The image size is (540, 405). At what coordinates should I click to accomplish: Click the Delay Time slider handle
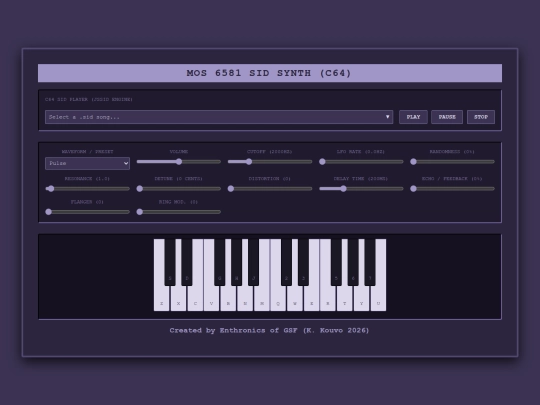343,189
